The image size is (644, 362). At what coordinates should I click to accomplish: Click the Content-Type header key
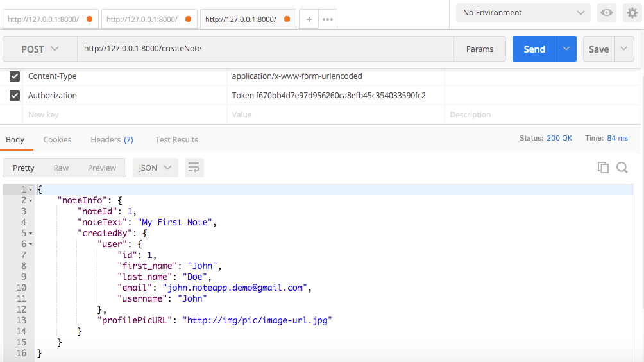(52, 76)
